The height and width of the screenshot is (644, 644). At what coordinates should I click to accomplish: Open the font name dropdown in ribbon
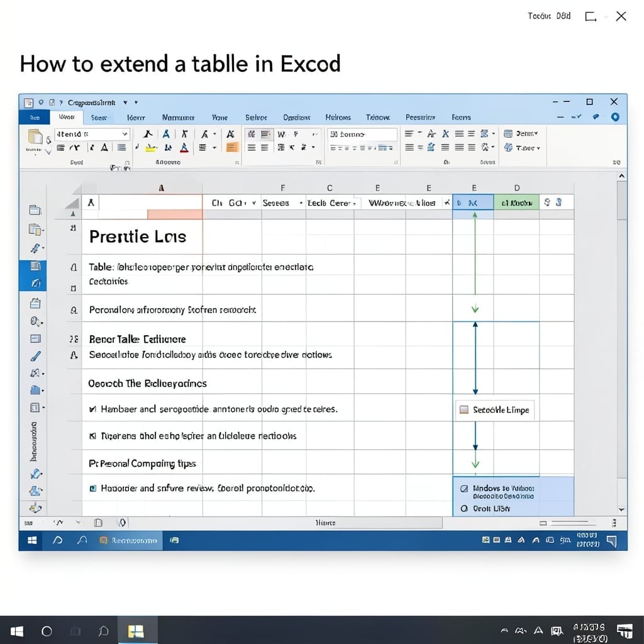tap(125, 134)
